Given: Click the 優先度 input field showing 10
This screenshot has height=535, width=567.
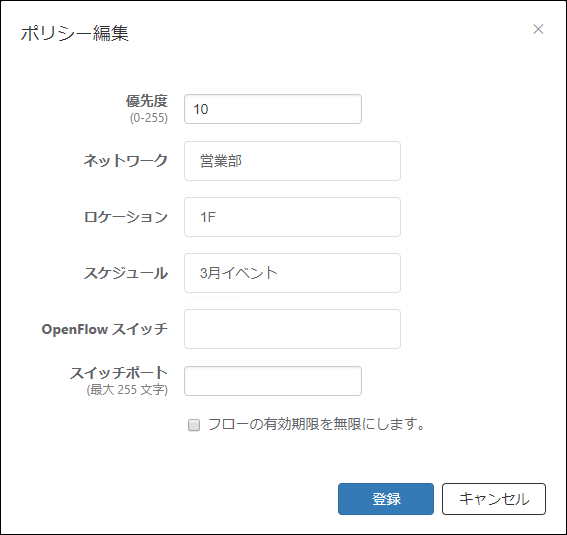Looking at the screenshot, I should pos(273,109).
